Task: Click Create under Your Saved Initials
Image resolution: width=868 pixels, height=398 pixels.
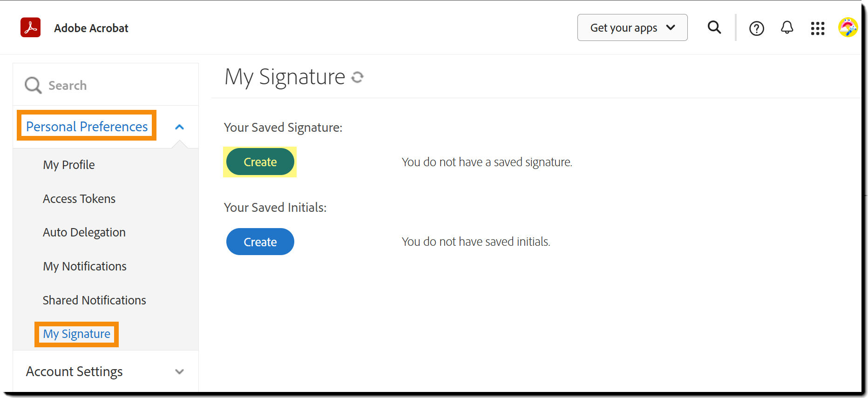Action: coord(260,242)
